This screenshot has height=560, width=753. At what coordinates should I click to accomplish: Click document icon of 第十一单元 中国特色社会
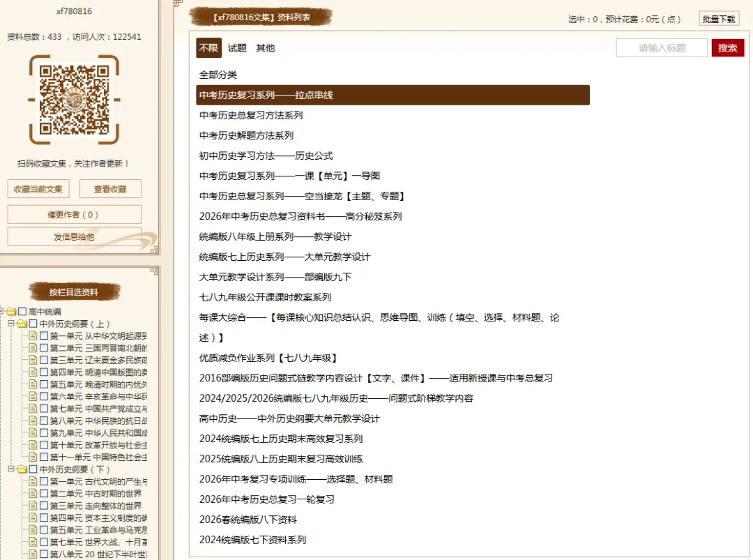[x=33, y=457]
